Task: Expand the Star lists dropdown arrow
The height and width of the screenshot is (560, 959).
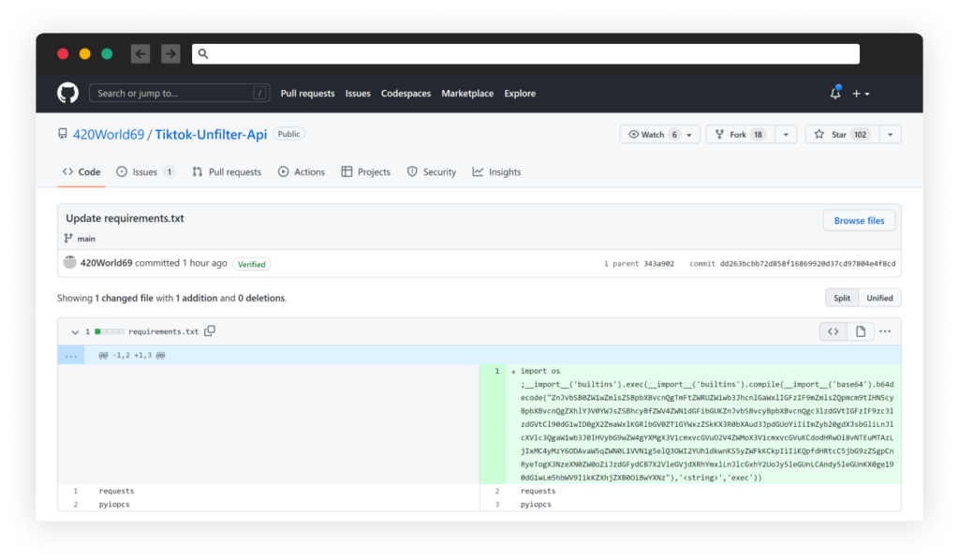Action: [x=891, y=135]
